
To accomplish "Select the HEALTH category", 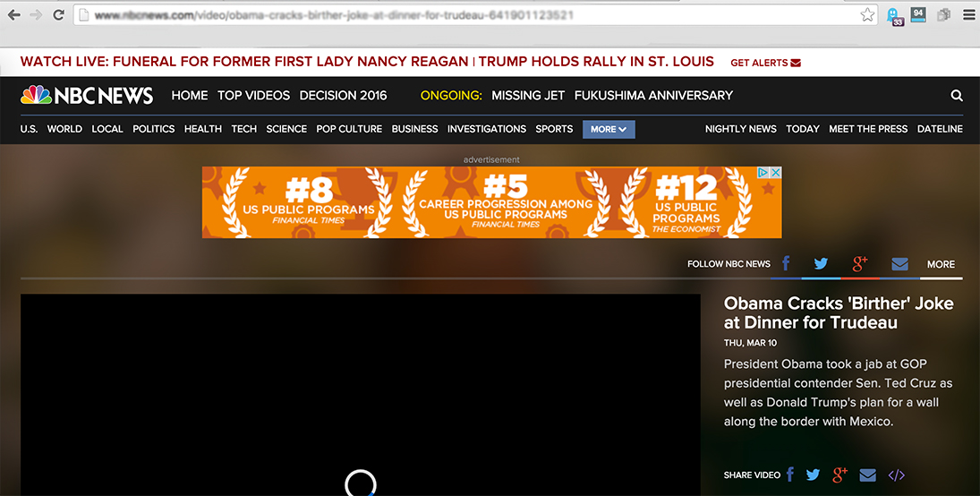I will point(203,129).
